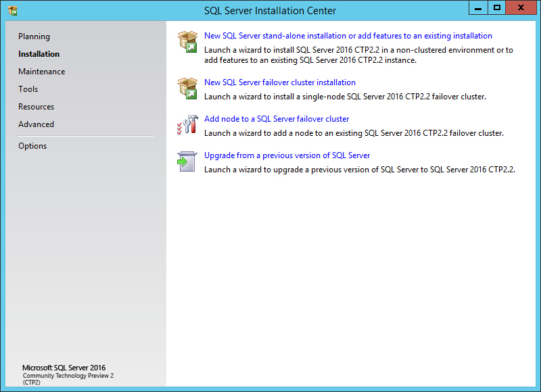Click the title bar application icon

tap(13, 10)
